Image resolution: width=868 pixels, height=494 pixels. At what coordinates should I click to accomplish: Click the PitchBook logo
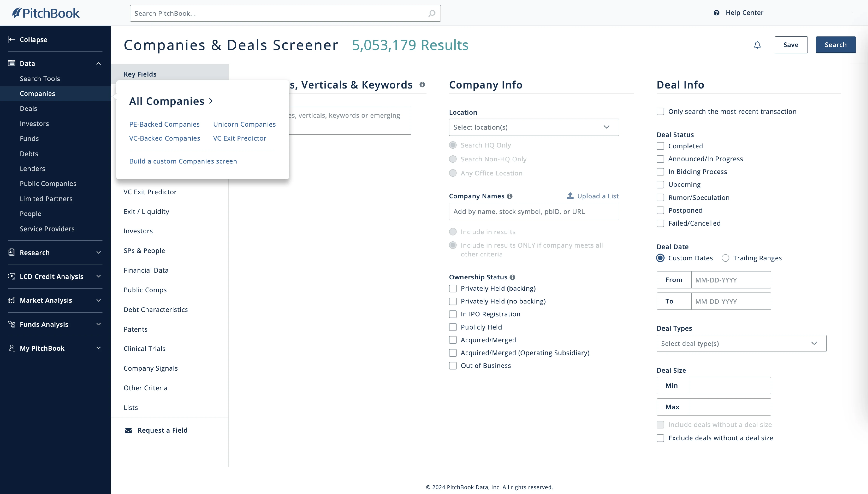click(46, 13)
